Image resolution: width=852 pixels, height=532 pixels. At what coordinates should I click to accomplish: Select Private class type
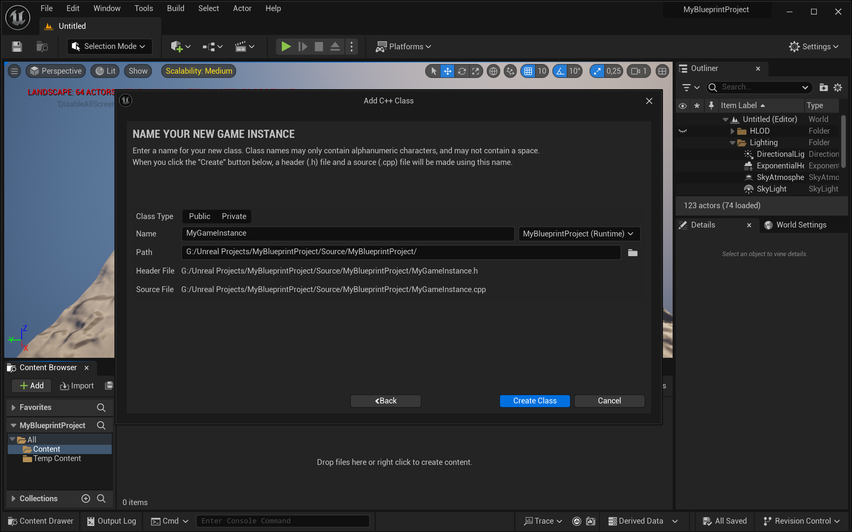[234, 216]
